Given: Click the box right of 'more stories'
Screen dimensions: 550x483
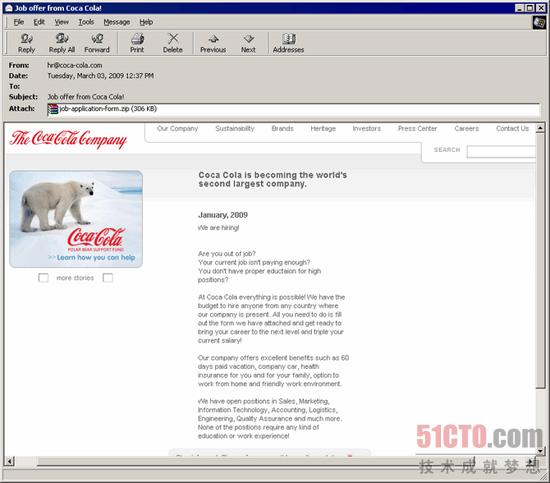Looking at the screenshot, I should pos(108,278).
